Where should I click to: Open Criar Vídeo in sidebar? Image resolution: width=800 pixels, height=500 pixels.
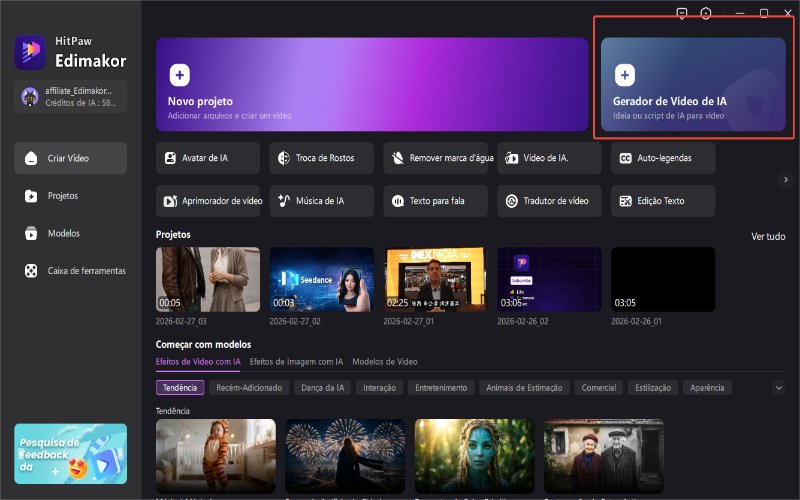coord(70,158)
